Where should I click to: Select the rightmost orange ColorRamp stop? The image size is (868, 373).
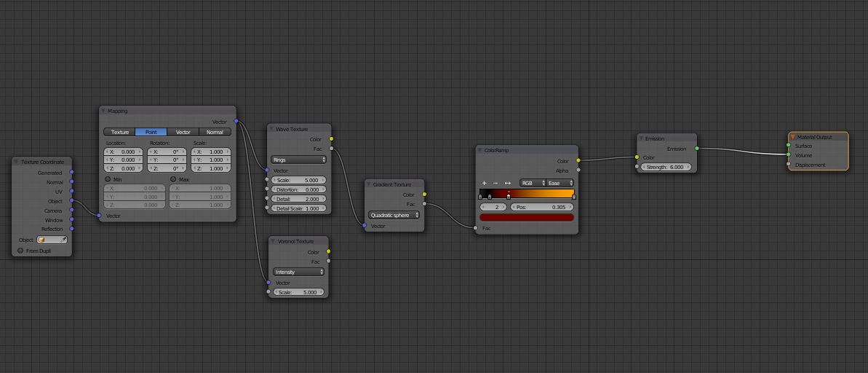(x=573, y=196)
